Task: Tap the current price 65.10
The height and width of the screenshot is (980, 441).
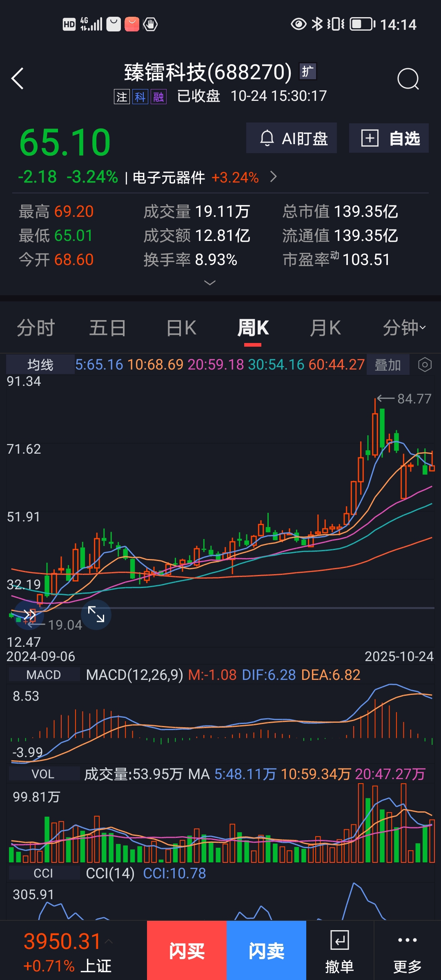Action: point(65,142)
